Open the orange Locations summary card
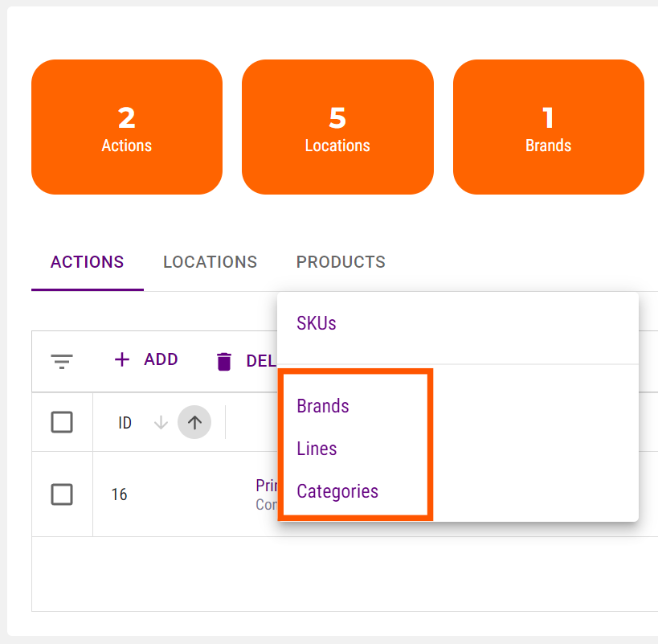 click(x=337, y=127)
